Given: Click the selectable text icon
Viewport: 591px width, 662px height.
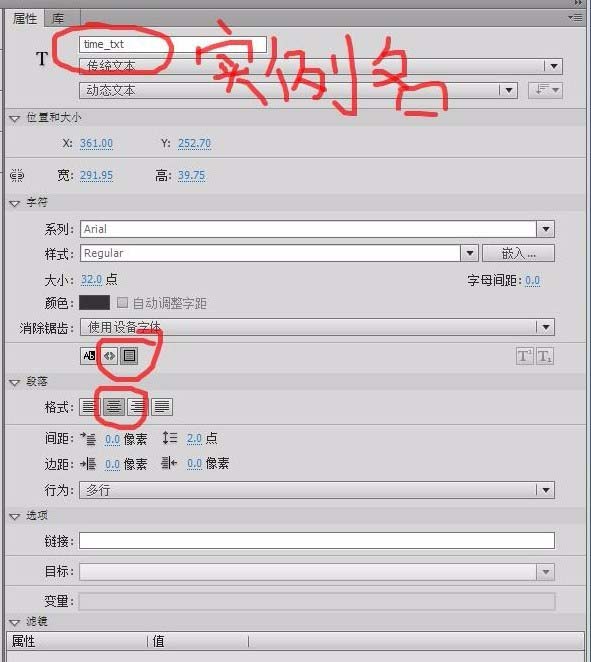Looking at the screenshot, I should [x=88, y=356].
